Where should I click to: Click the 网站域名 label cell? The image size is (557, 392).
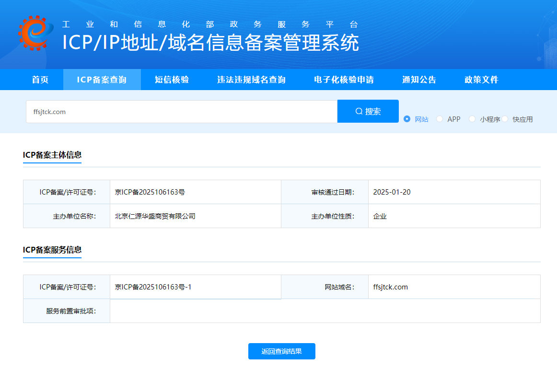[325, 287]
